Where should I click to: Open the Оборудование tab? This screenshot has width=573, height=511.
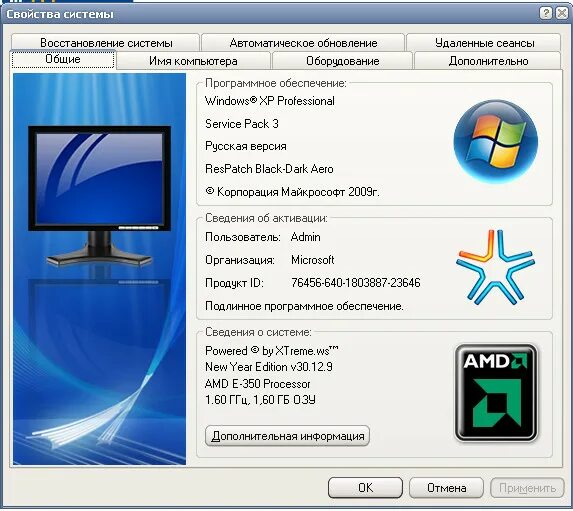click(x=342, y=61)
